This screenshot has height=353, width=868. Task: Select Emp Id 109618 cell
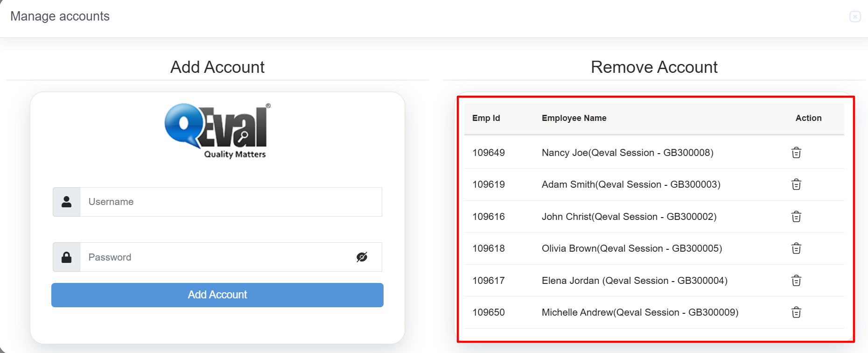click(x=489, y=248)
